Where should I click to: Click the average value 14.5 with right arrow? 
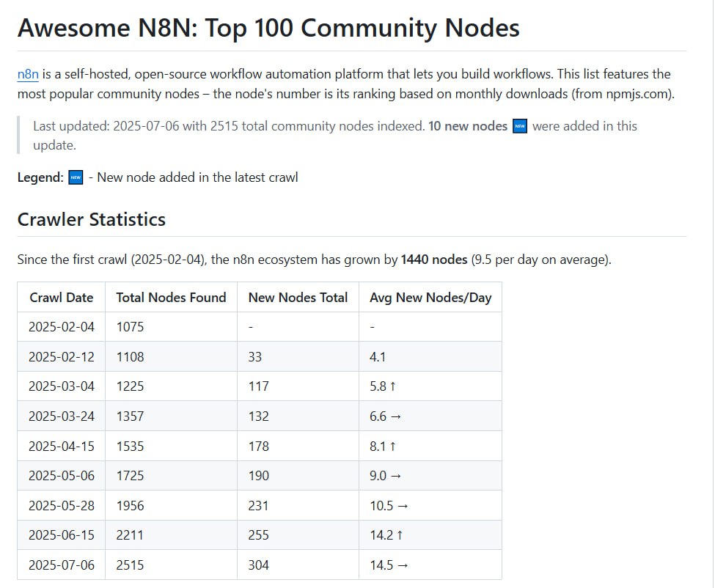(389, 565)
